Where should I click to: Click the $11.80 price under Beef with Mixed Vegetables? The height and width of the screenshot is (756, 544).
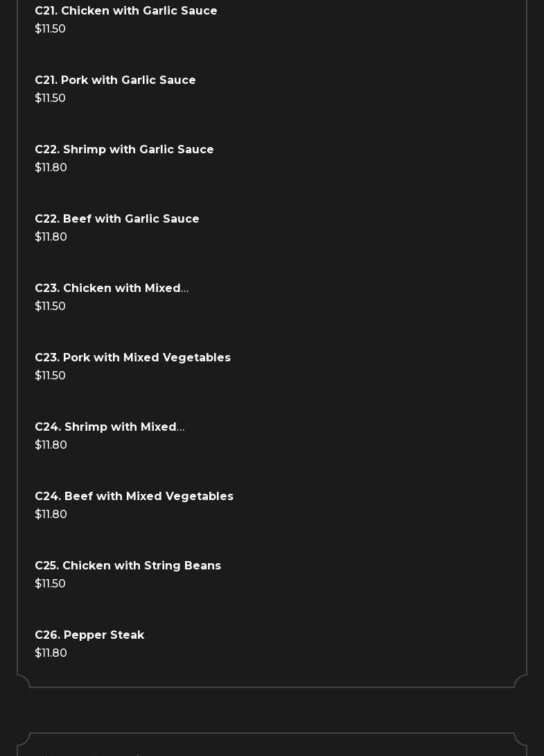click(x=51, y=515)
